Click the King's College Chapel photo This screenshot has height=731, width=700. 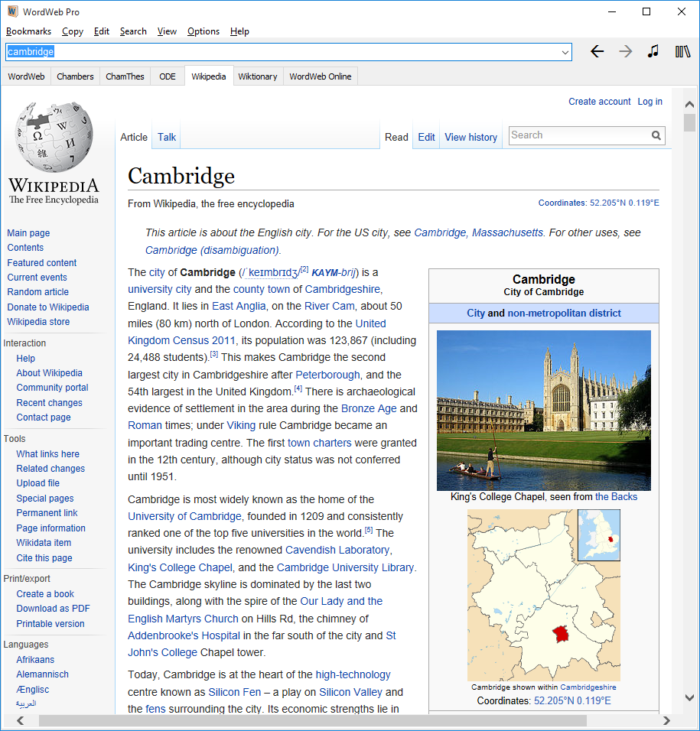[x=544, y=411]
